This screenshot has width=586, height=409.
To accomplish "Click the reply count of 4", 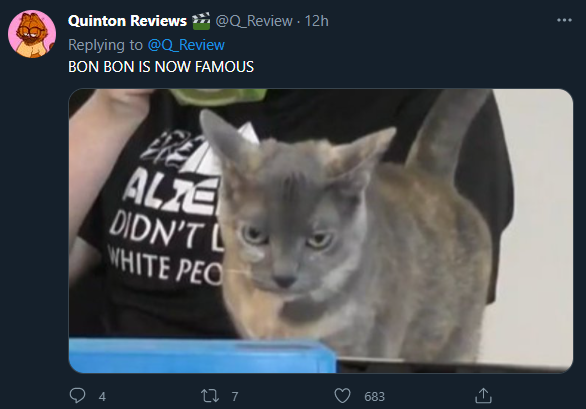I will tap(102, 397).
